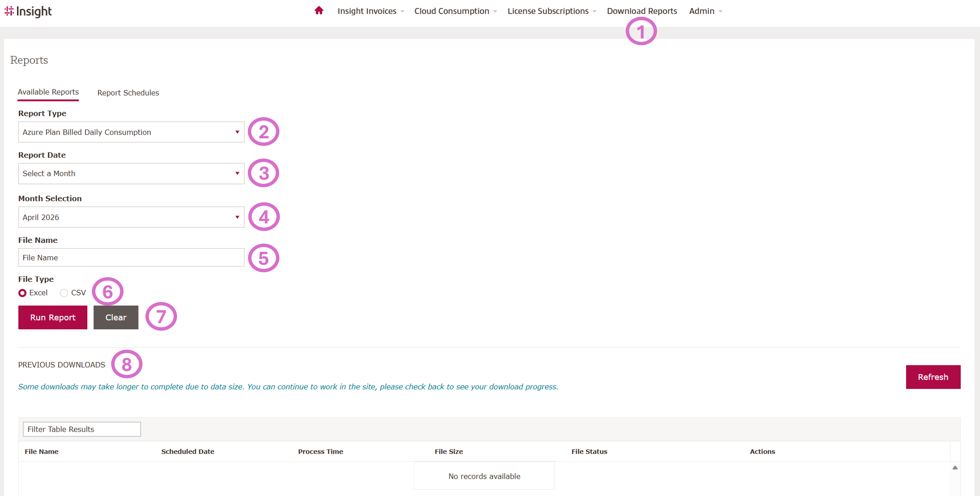Screen dimensions: 980x496
Task: Switch to the Report Schedules tab
Action: click(128, 93)
